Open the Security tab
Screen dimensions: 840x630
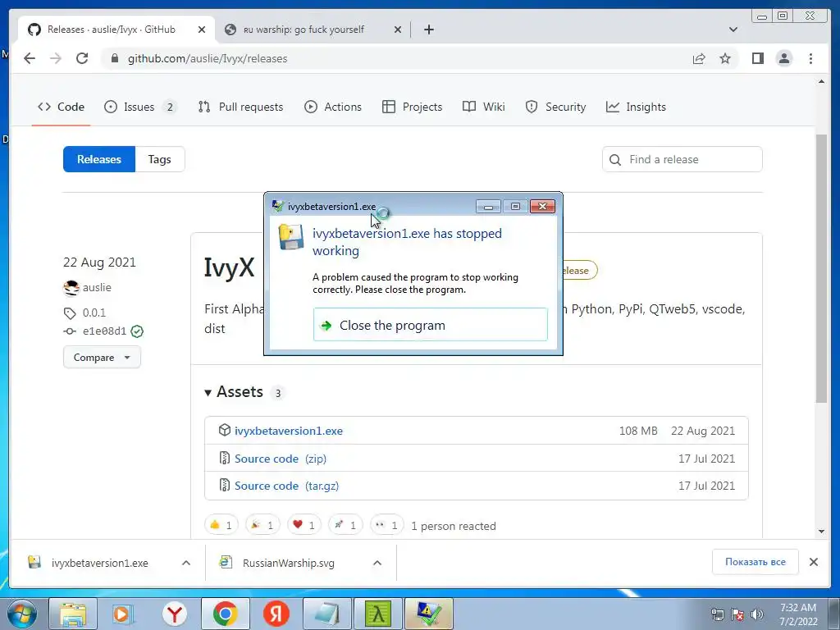(x=555, y=107)
